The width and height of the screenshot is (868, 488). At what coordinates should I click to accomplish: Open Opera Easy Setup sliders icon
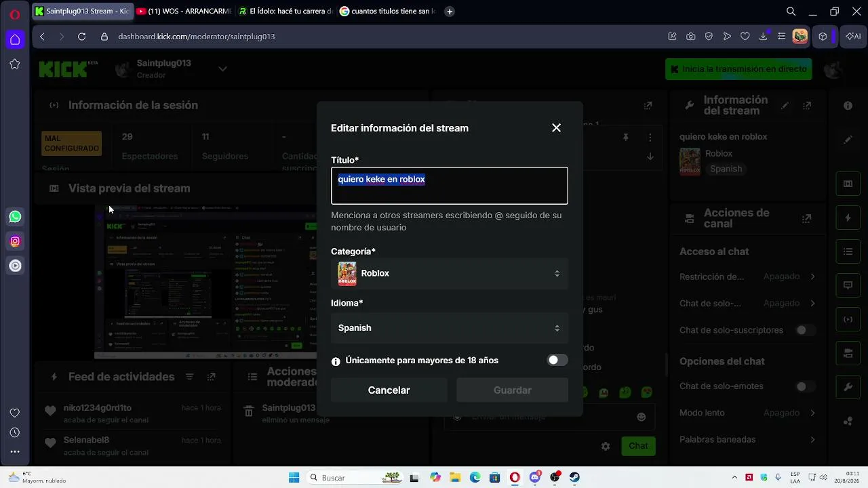[781, 37]
